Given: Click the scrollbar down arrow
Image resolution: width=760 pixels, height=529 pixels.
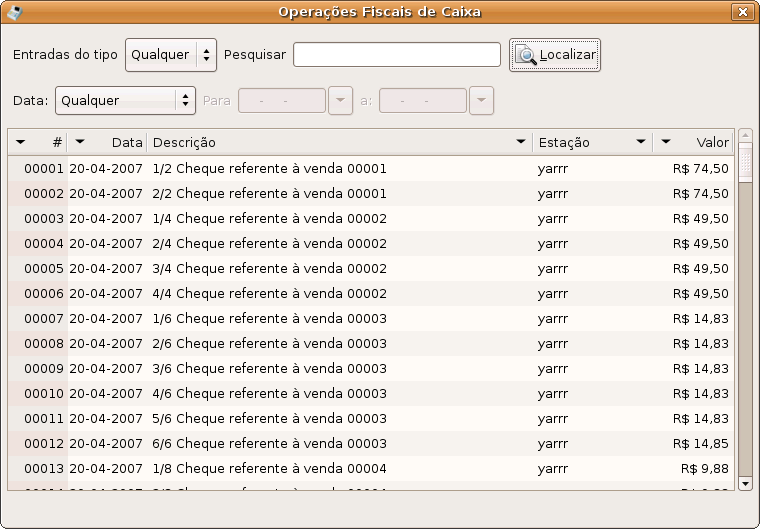Looking at the screenshot, I should (745, 483).
